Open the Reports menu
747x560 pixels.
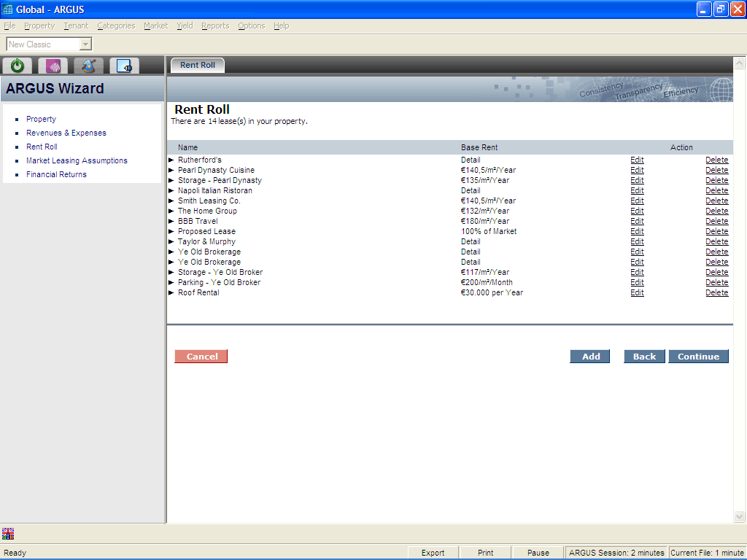tap(215, 26)
